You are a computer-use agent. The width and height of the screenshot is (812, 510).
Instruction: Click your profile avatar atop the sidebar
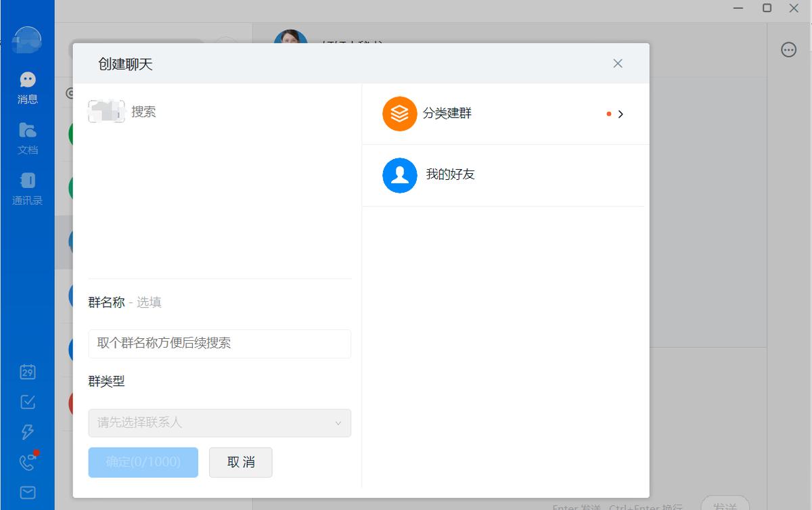click(27, 41)
